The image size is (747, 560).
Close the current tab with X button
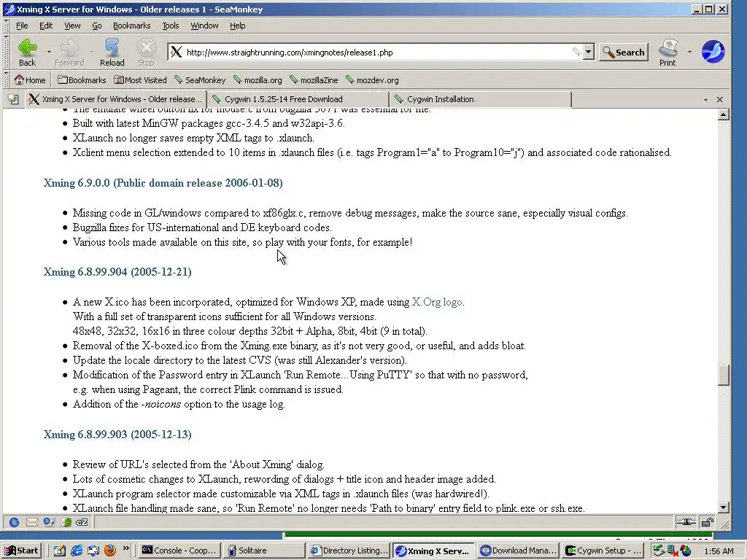click(719, 99)
